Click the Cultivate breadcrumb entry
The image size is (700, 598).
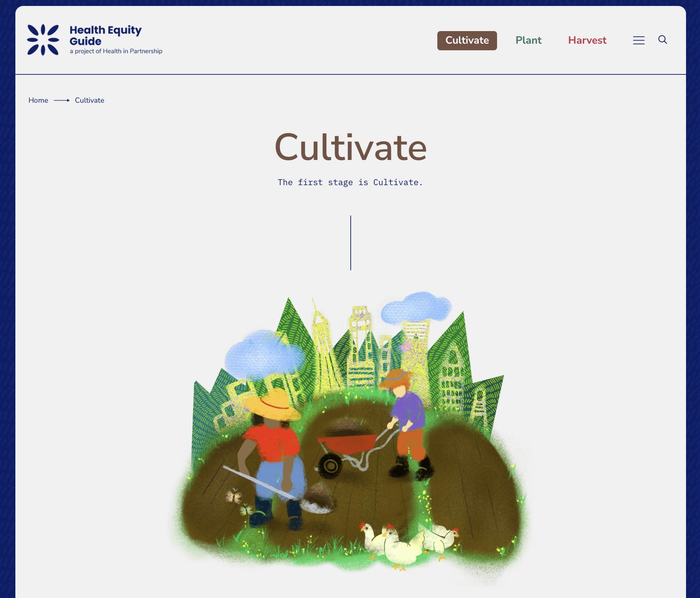pos(89,100)
